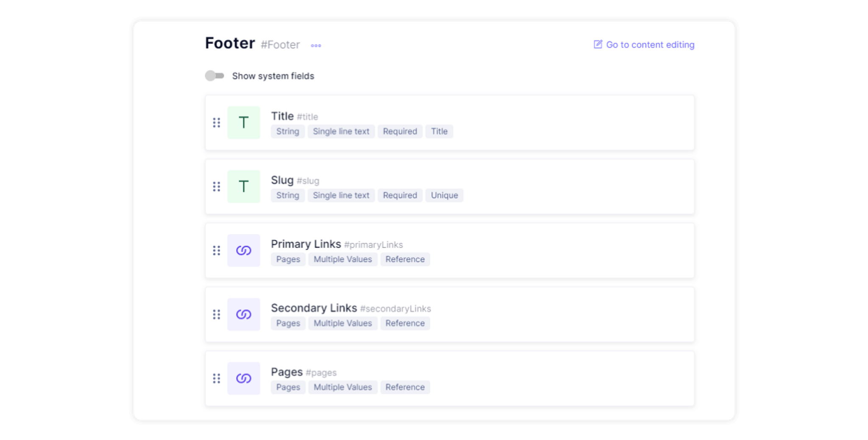
Task: Open the Title field card
Action: pos(450,123)
